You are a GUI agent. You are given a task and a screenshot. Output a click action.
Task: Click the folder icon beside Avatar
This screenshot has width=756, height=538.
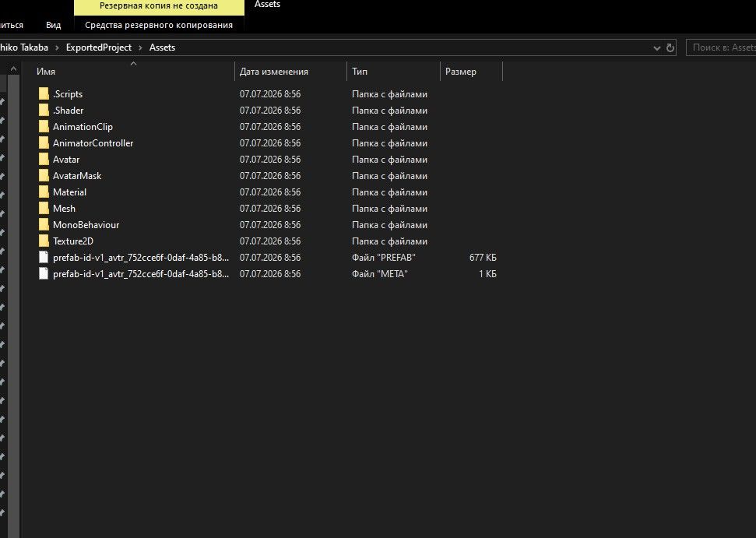44,160
